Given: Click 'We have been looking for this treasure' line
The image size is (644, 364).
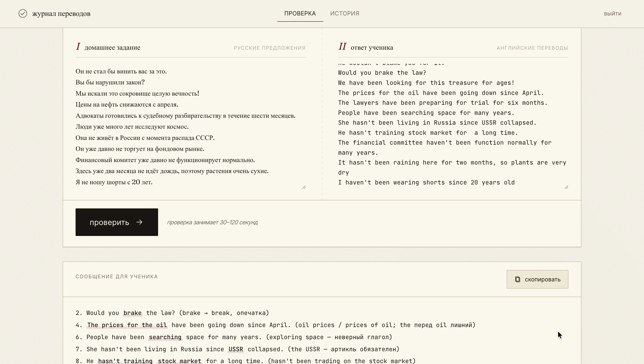Looking at the screenshot, I should 426,83.
